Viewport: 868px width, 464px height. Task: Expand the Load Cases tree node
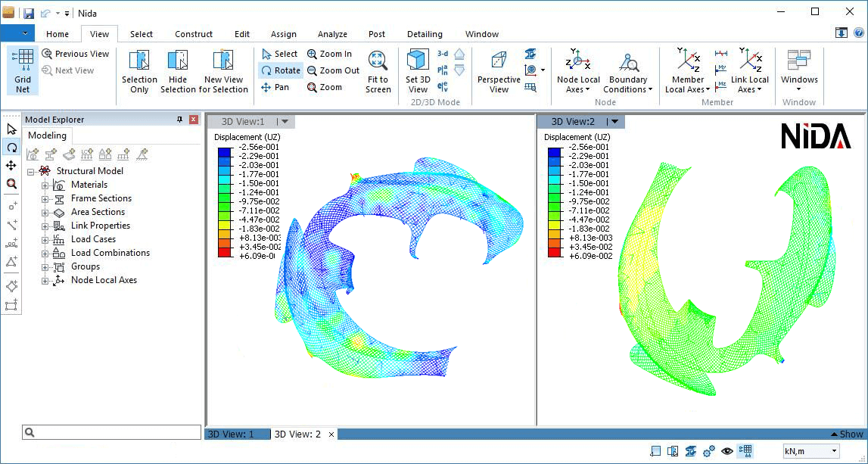pyautogui.click(x=45, y=240)
